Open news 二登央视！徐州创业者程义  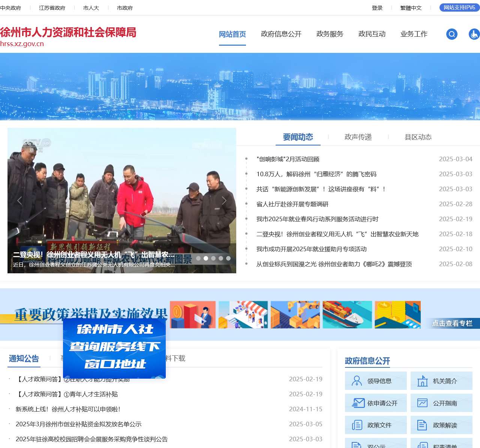tap(337, 234)
